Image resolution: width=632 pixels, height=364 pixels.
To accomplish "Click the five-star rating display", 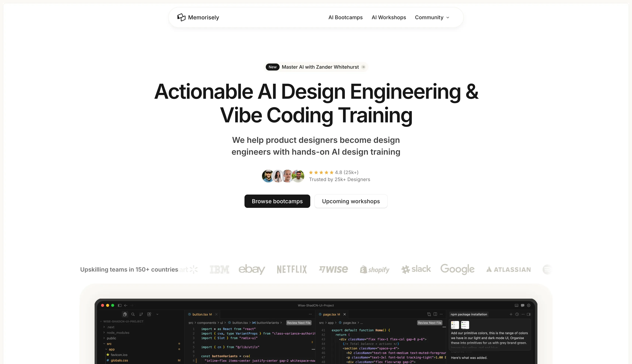I will (321, 173).
